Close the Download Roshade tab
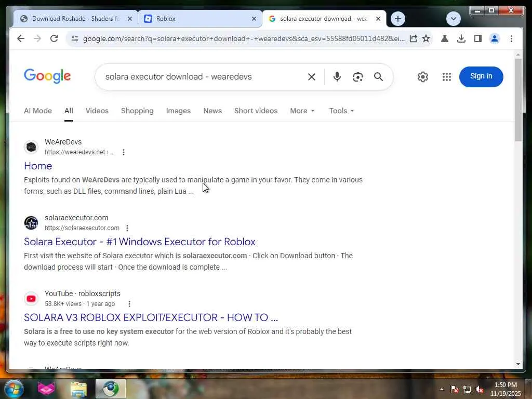The image size is (532, 399). click(x=130, y=19)
